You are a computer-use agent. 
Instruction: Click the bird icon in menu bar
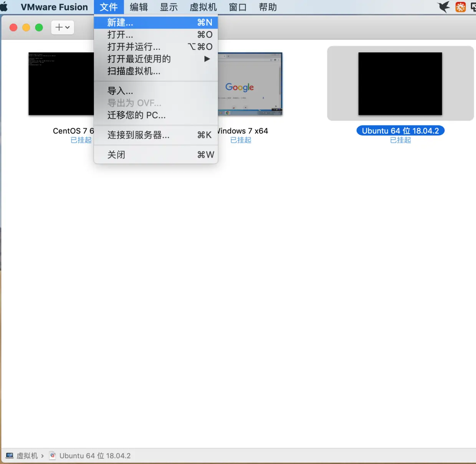tap(443, 7)
